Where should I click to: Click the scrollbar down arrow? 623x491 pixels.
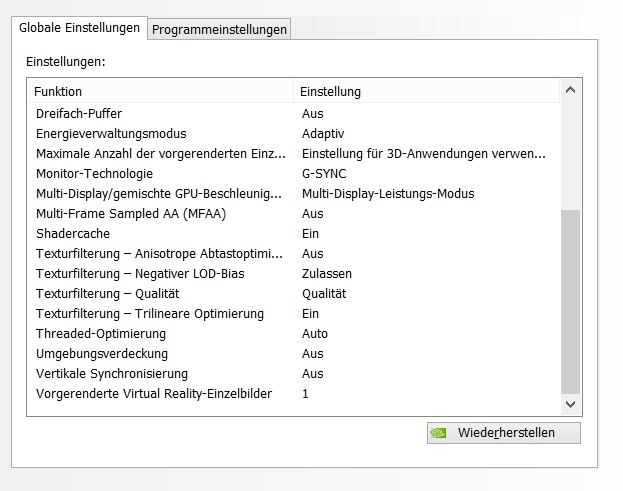point(571,404)
